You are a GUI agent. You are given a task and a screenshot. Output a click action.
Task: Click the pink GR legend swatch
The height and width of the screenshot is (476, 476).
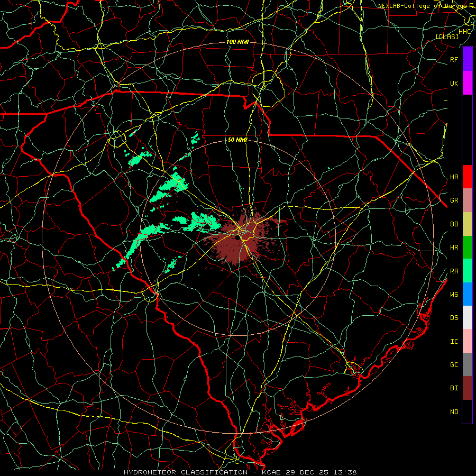(x=467, y=200)
